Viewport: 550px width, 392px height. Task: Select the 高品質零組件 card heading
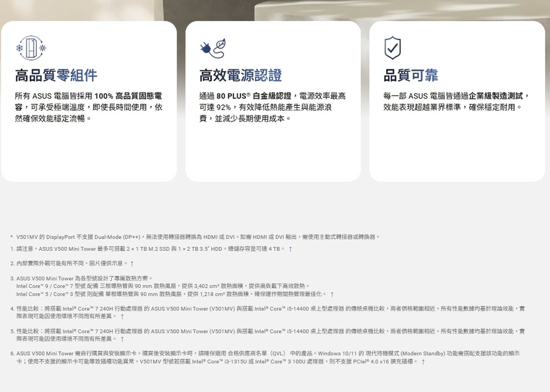[56, 75]
